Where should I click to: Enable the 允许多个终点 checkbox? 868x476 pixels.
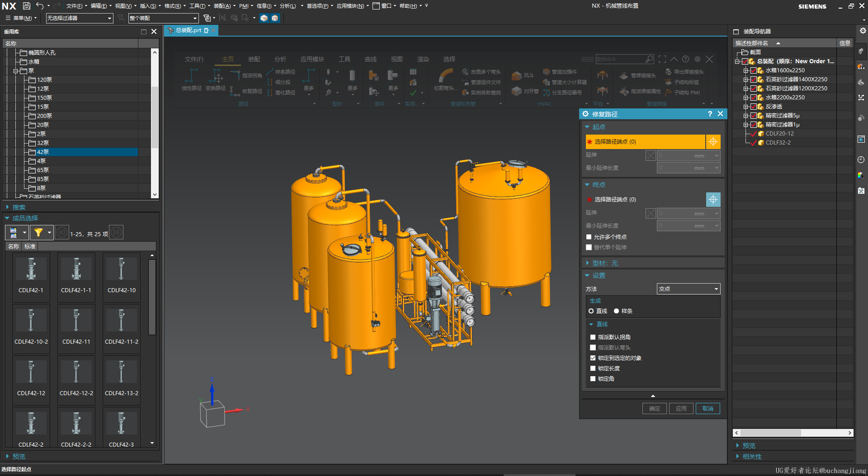click(x=589, y=237)
